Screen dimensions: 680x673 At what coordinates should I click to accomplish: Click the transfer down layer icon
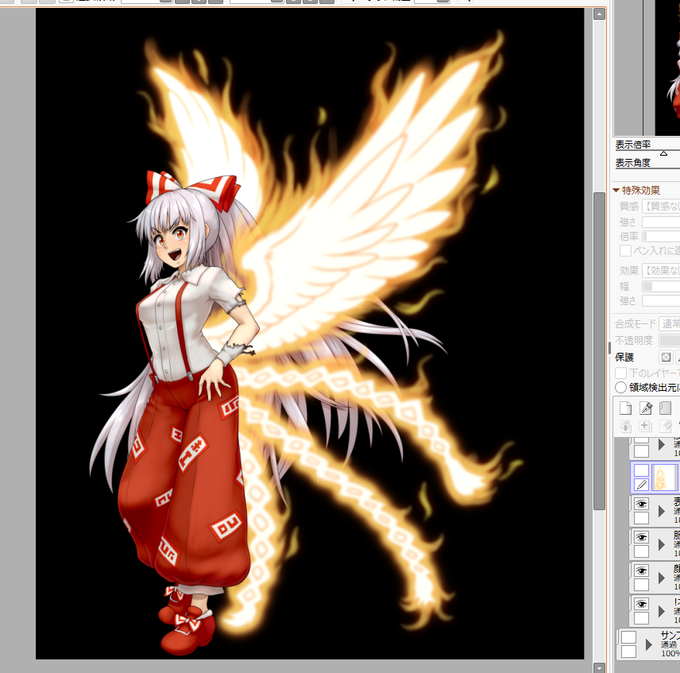point(625,426)
